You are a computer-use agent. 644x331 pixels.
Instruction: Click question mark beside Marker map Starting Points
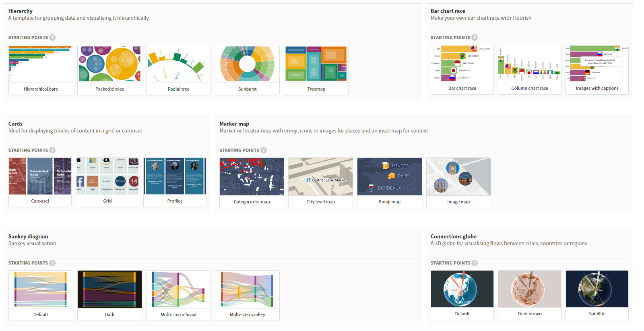(x=264, y=150)
